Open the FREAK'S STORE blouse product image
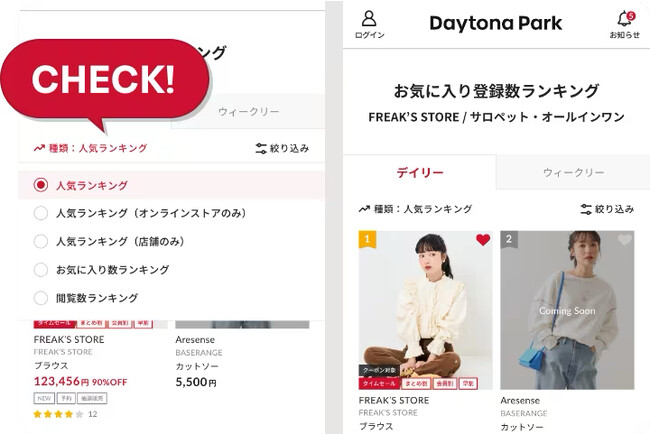 tap(426, 310)
